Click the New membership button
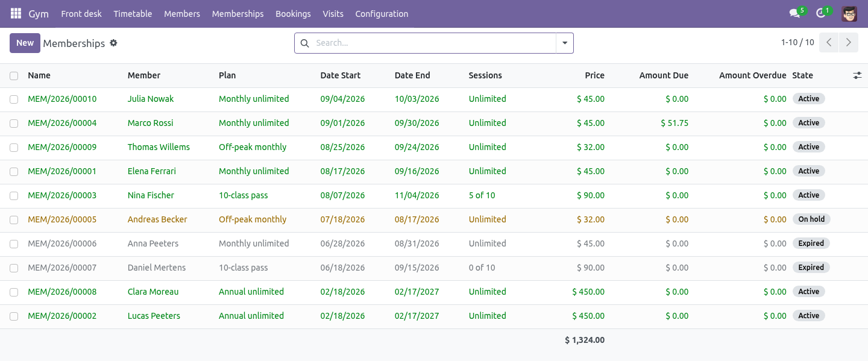 pyautogui.click(x=25, y=43)
